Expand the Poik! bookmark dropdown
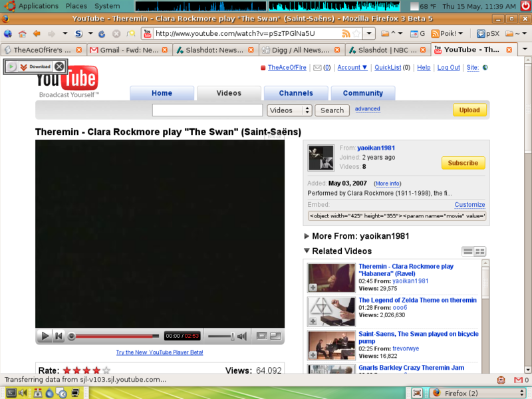 460,33
